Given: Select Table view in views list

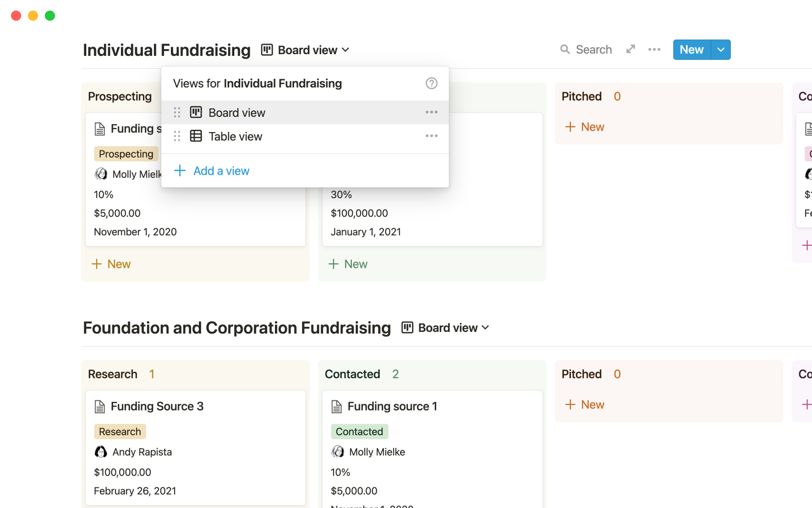Looking at the screenshot, I should tap(235, 136).
